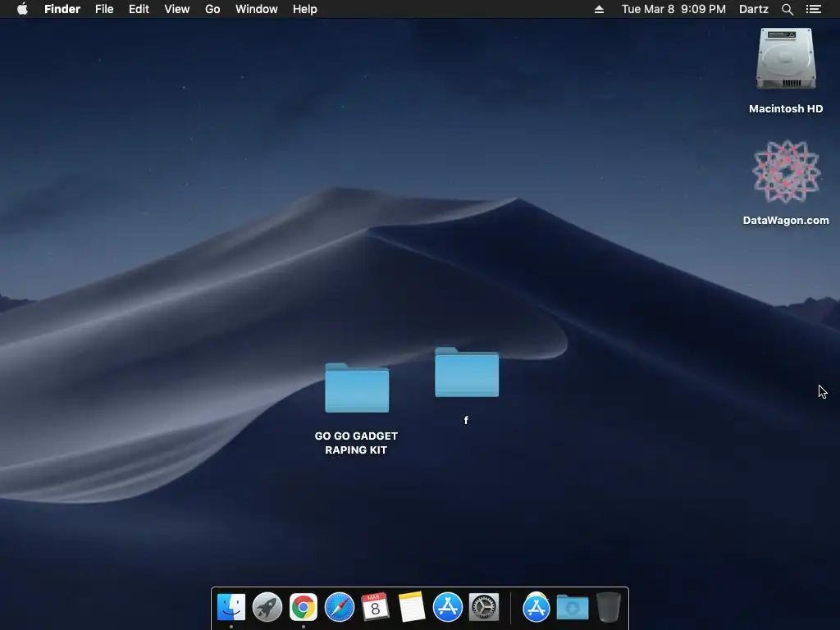The width and height of the screenshot is (840, 630).
Task: Open the stacked icon beside Downloads folder
Action: point(536,607)
